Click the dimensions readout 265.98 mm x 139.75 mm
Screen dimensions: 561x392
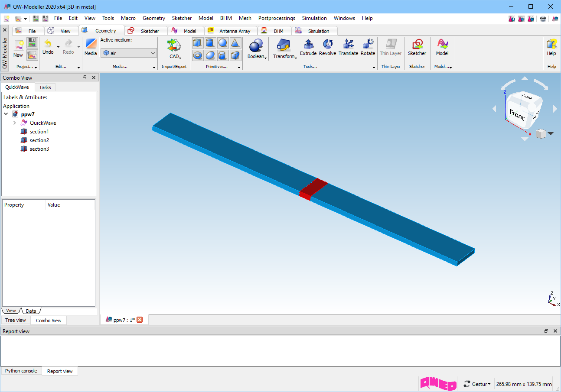click(x=524, y=384)
